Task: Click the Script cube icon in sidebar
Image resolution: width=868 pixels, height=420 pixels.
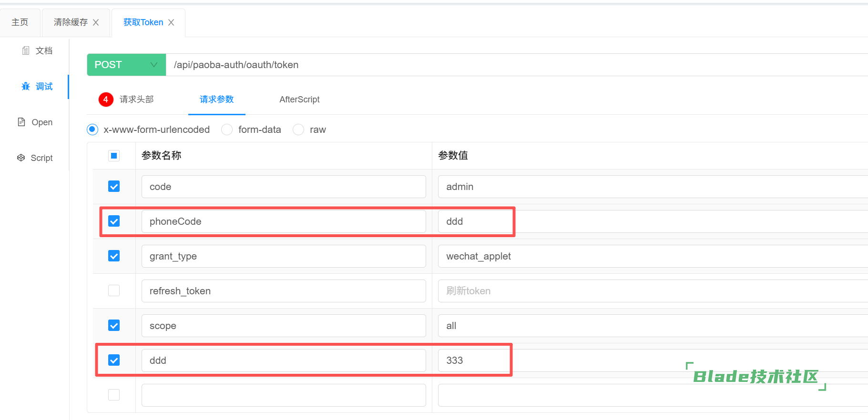Action: pyautogui.click(x=21, y=158)
